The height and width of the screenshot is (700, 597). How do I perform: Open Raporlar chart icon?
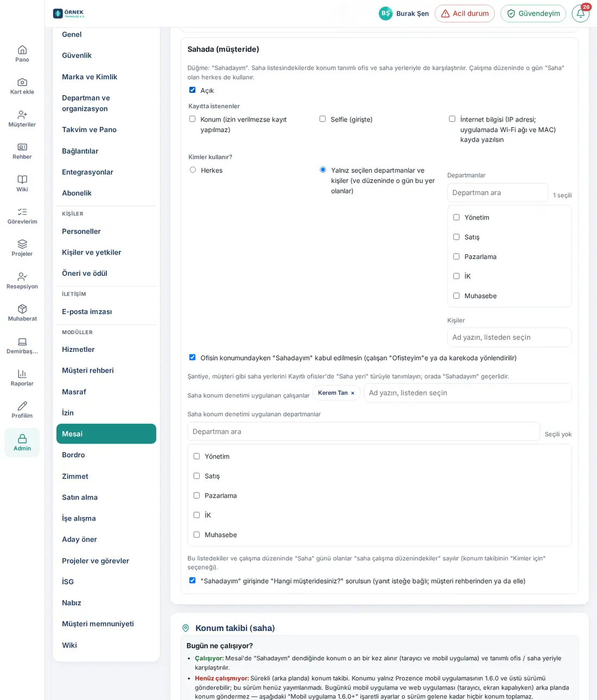coord(22,374)
